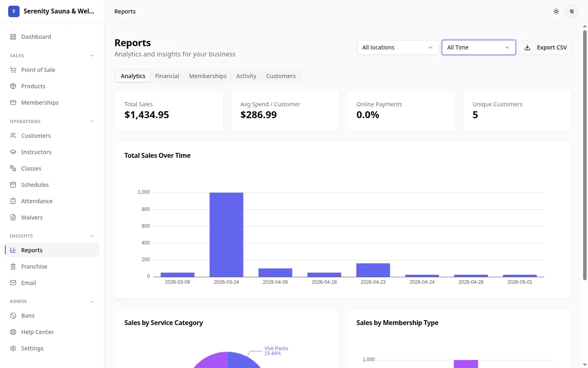Viewport: 588px width, 368px height.
Task: Click the 2026-03-24 sales bar
Action: point(227,235)
